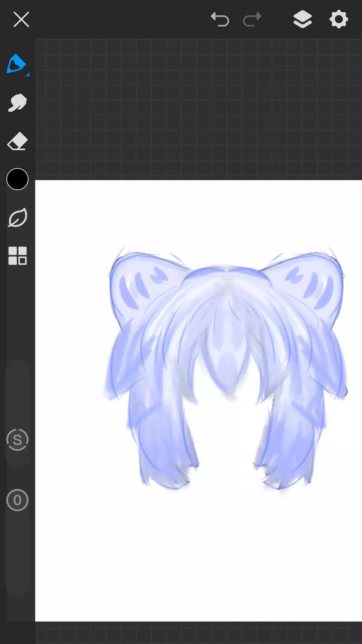The height and width of the screenshot is (644, 362).
Task: Tap the circled 0 indicator
Action: click(17, 500)
